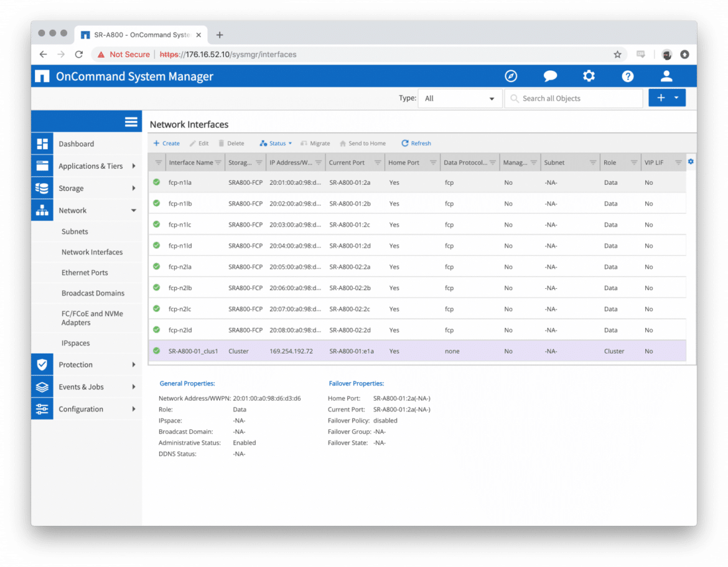The width and height of the screenshot is (728, 567).
Task: Click the Configuration sliders sidebar icon
Action: click(x=42, y=409)
